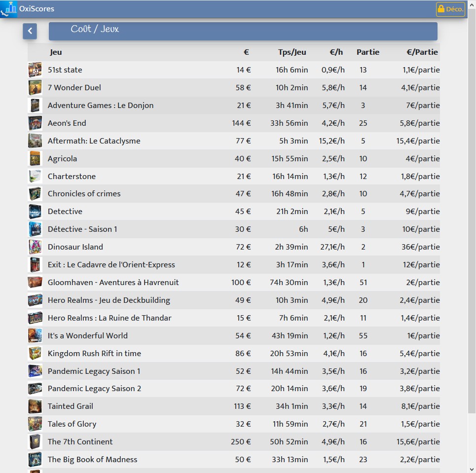
Task: Click the '43h 19min' play time value
Action: [290, 335]
